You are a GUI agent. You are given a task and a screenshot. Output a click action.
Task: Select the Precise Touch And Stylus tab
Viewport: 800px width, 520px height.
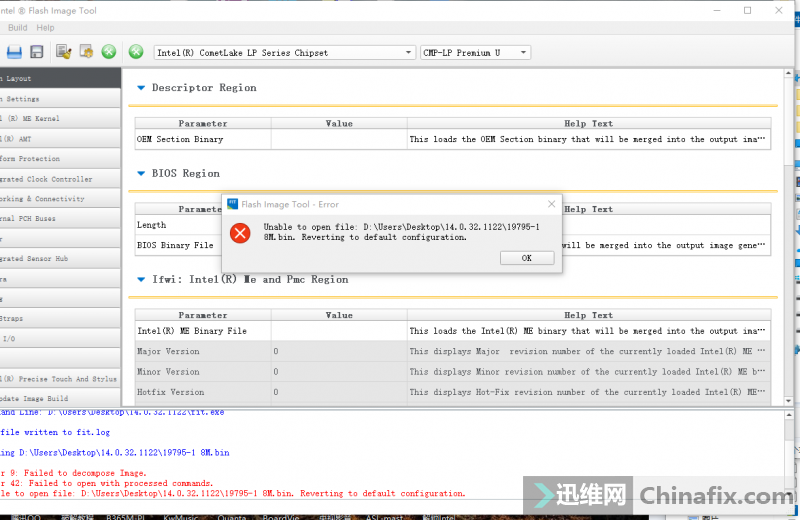[60, 379]
